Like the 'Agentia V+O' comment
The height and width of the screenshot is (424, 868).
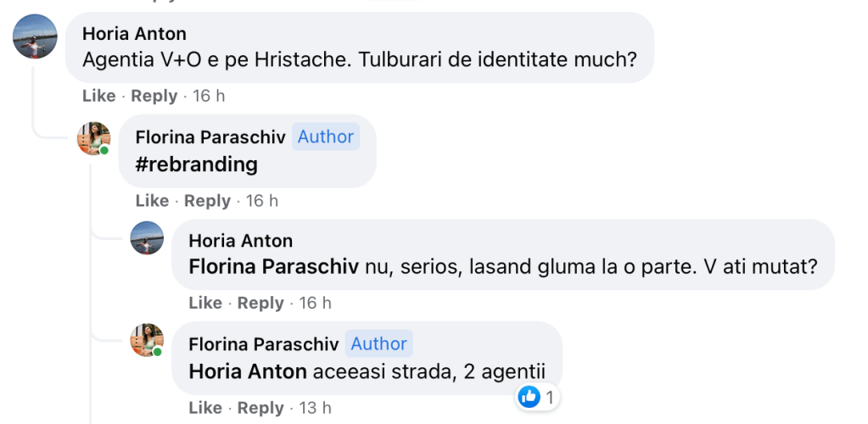(98, 96)
